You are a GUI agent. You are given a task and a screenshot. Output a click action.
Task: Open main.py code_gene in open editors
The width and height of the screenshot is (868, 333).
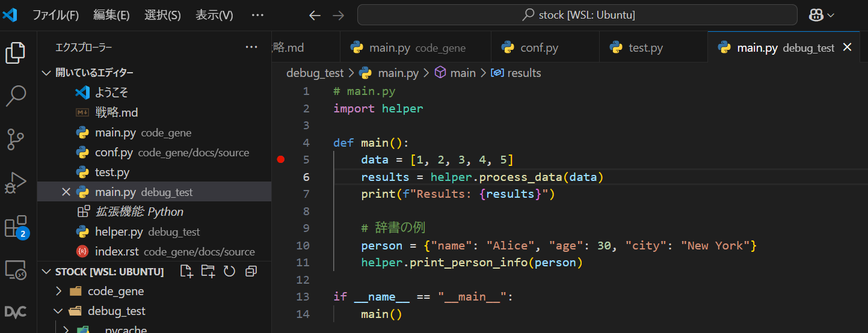click(154, 133)
